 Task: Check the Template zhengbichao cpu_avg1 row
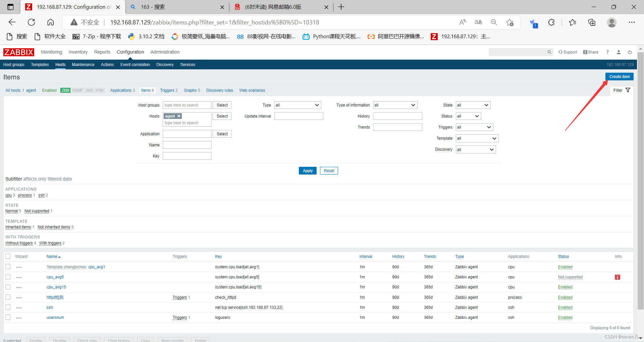tap(8, 267)
